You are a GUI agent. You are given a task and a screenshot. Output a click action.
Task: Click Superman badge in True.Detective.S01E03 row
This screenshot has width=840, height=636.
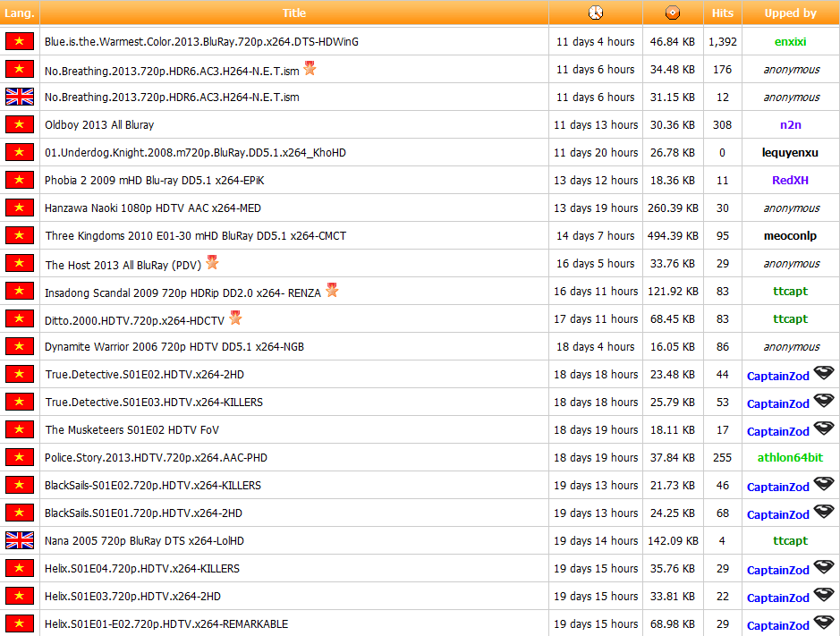823,400
